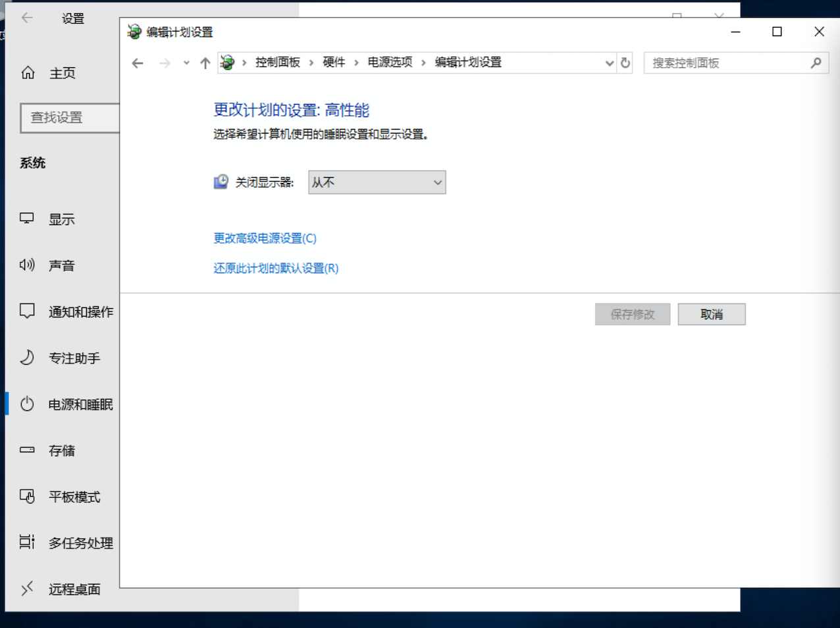Go up one level to 电源选项

point(205,63)
